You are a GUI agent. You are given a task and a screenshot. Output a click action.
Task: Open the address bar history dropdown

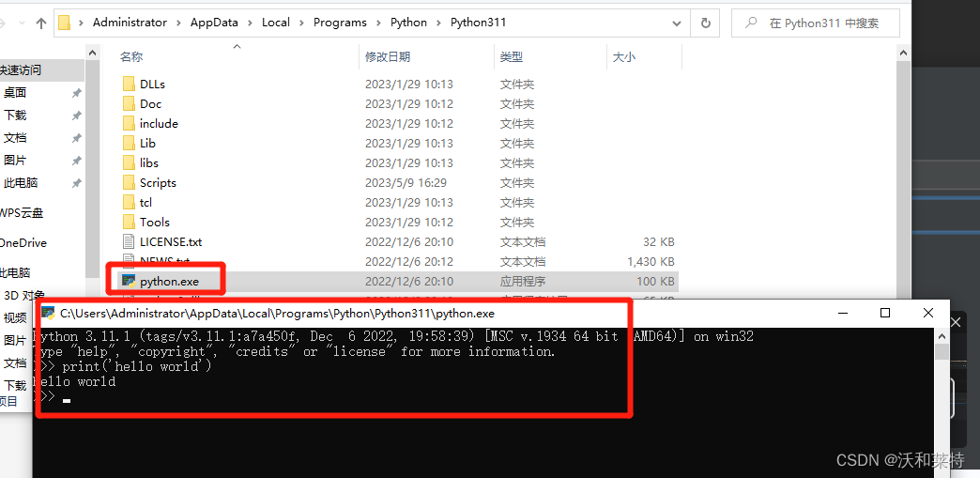tap(677, 23)
